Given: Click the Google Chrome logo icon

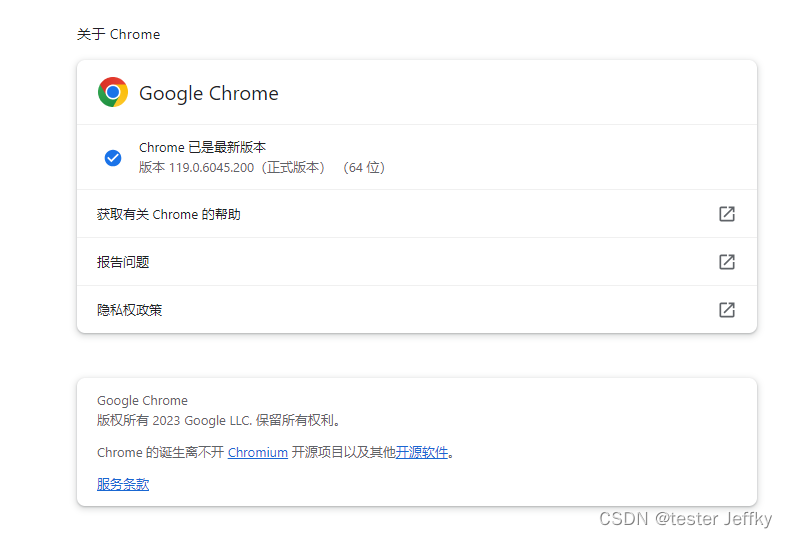Looking at the screenshot, I should pos(113,92).
